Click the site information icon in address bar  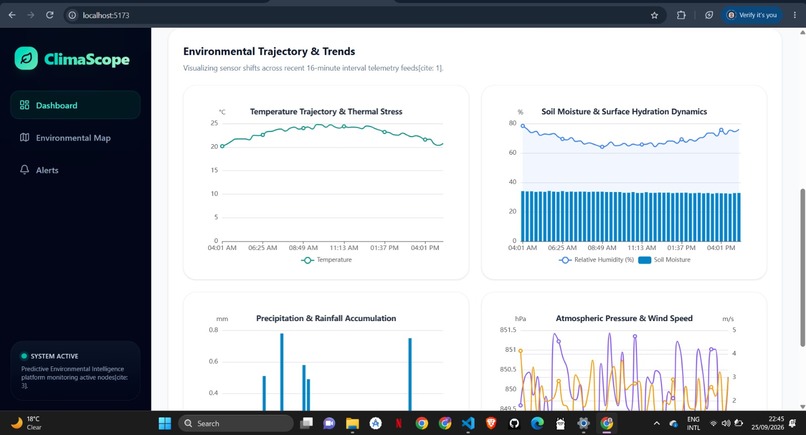72,15
